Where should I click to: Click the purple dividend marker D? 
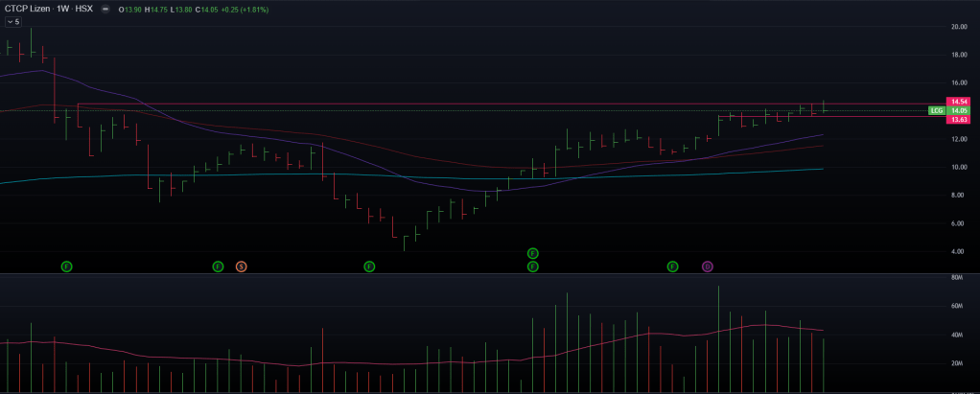coord(708,266)
